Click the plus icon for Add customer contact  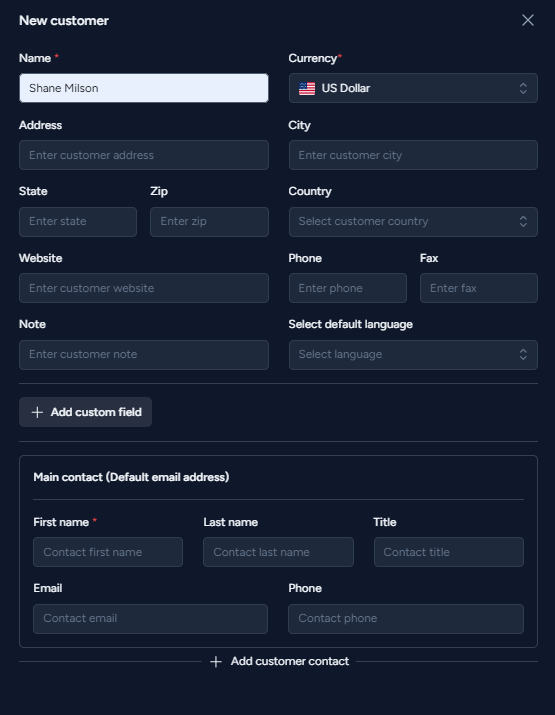click(216, 662)
